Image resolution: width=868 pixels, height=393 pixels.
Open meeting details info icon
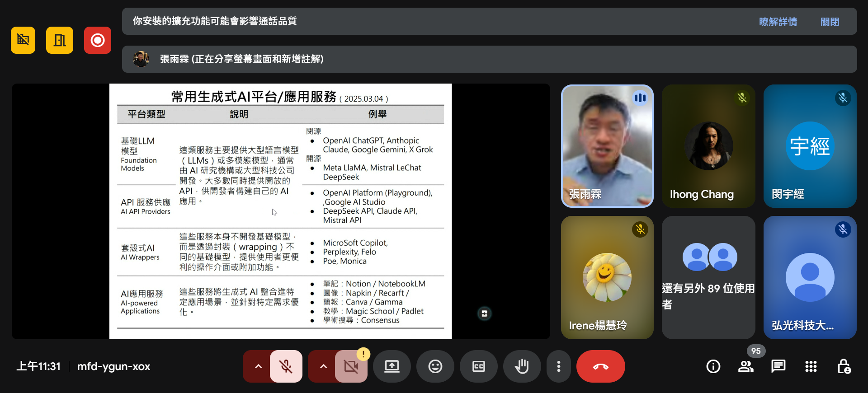pyautogui.click(x=713, y=366)
